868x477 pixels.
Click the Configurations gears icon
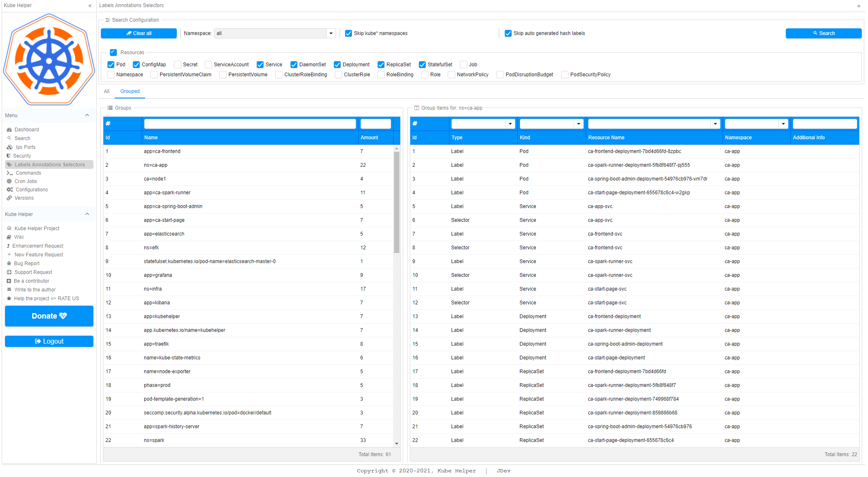tap(10, 190)
